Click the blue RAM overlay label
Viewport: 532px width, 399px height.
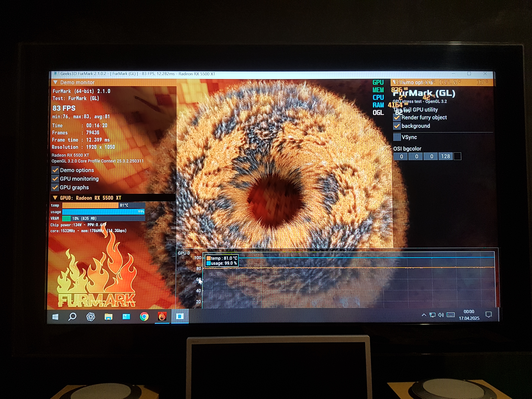click(378, 105)
